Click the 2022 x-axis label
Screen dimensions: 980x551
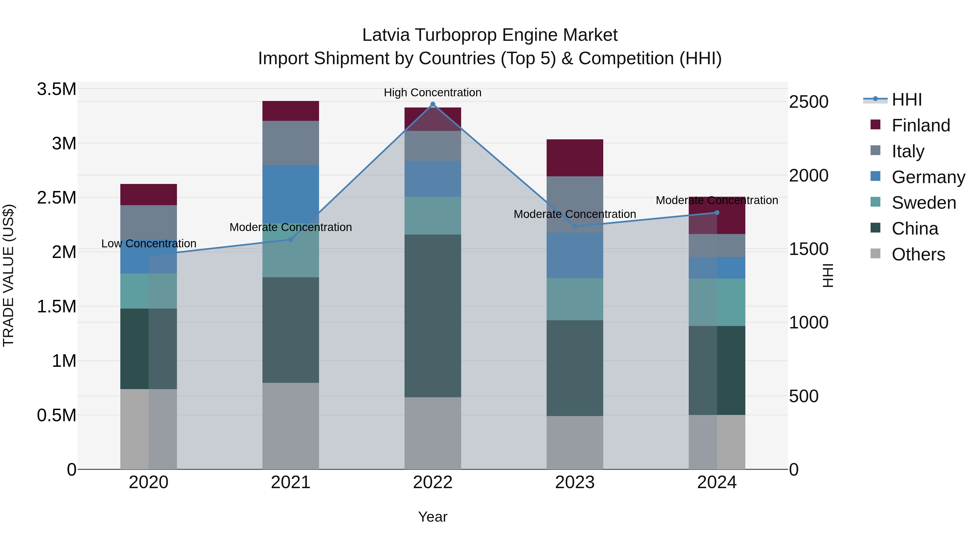(x=433, y=482)
